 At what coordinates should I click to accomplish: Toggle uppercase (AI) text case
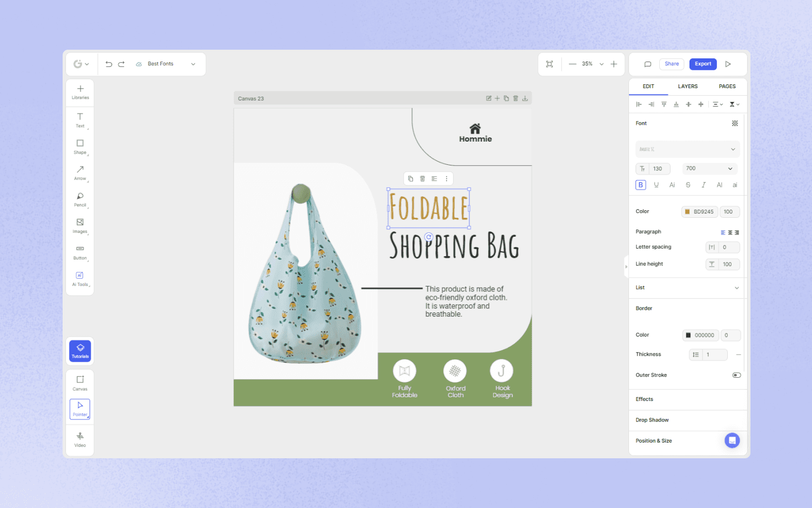point(719,185)
